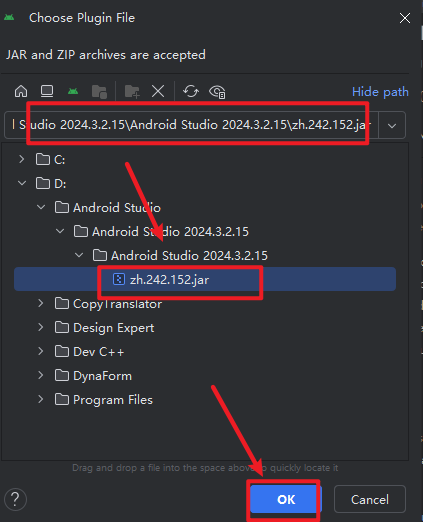Screen dimensions: 423x522
Task: Select the D: drive row
Action: click(x=205, y=183)
